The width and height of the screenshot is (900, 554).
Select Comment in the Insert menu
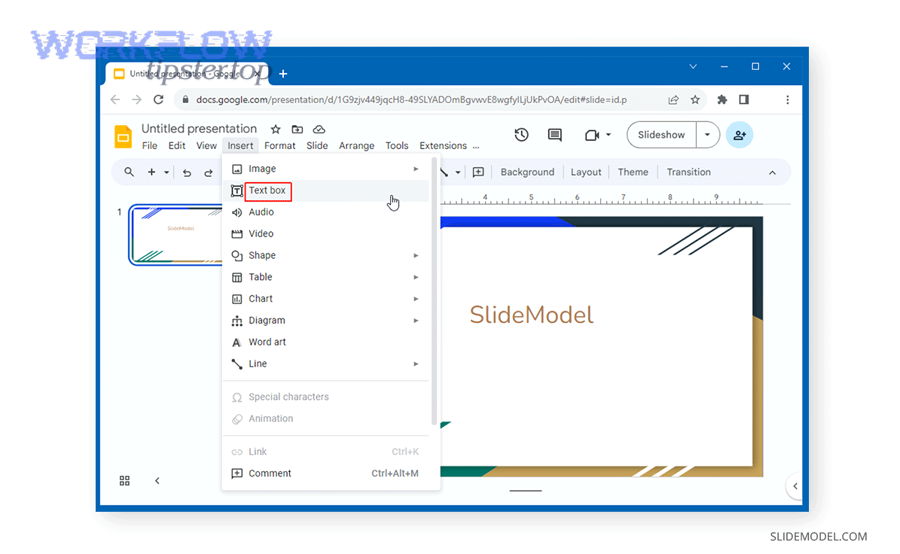point(325,474)
